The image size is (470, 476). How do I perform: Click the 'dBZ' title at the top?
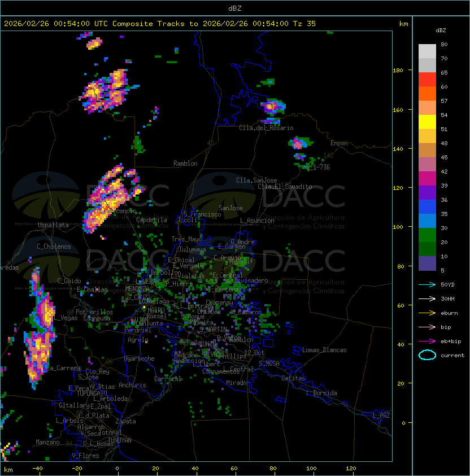235,8
